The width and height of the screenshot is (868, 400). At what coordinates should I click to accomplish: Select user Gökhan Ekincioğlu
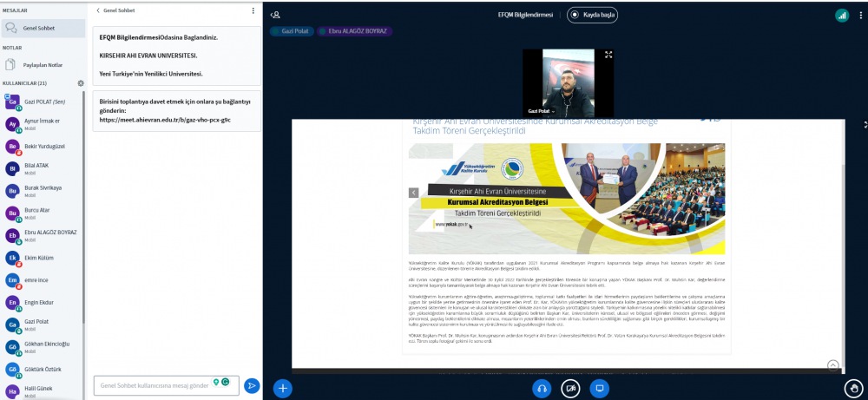(x=43, y=347)
